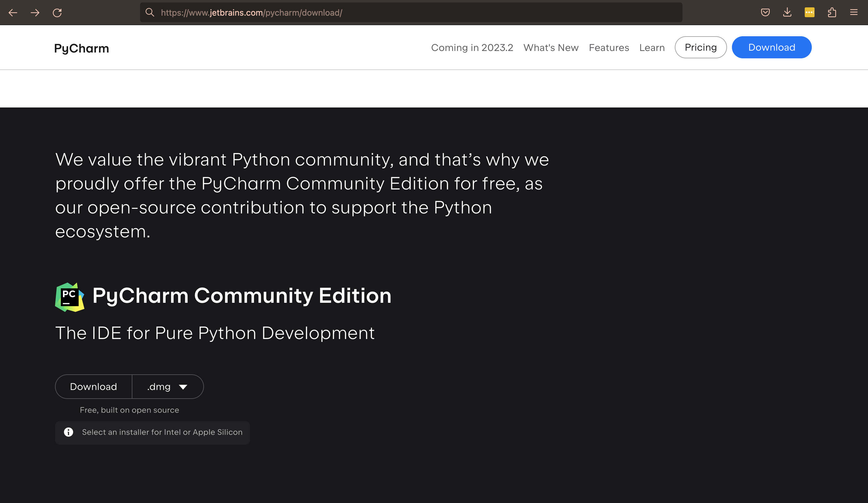
Task: Navigate to the Features section
Action: pos(609,47)
